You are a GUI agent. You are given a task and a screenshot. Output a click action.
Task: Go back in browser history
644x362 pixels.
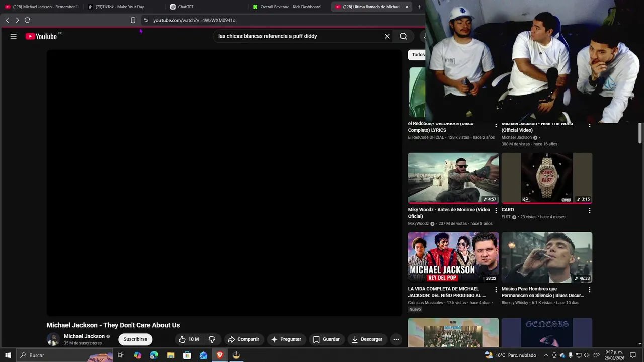(7, 20)
